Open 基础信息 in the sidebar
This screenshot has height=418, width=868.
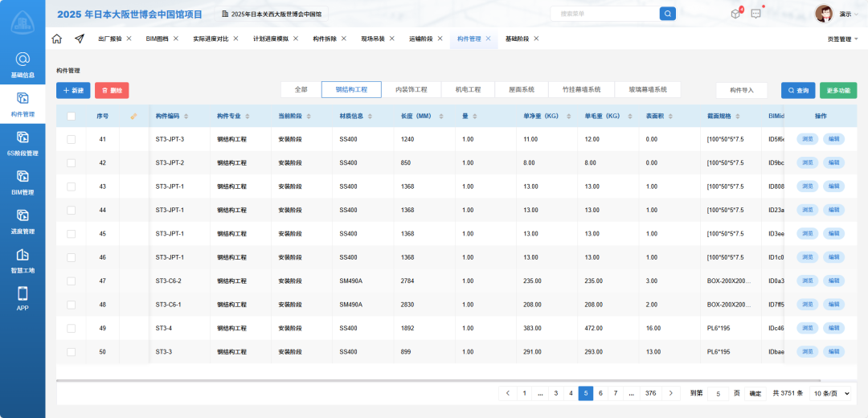coord(23,64)
